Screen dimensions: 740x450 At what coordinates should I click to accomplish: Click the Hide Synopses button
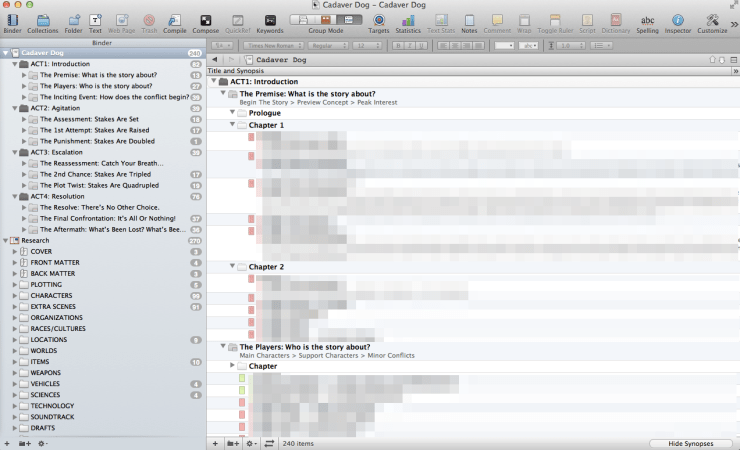[691, 442]
